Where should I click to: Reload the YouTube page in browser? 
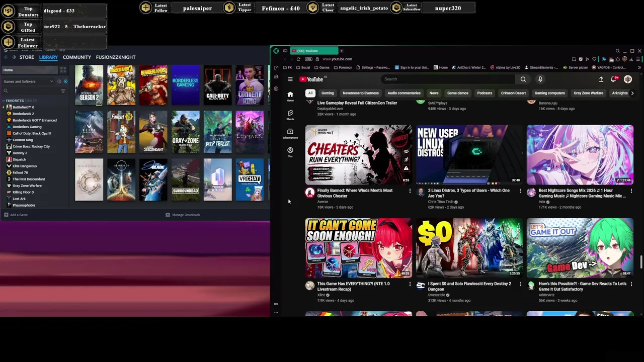298,59
